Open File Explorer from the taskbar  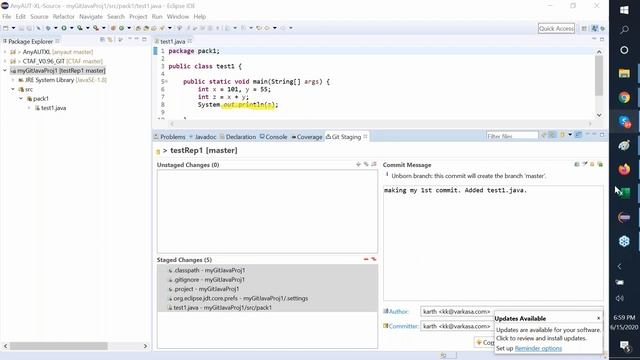(624, 73)
